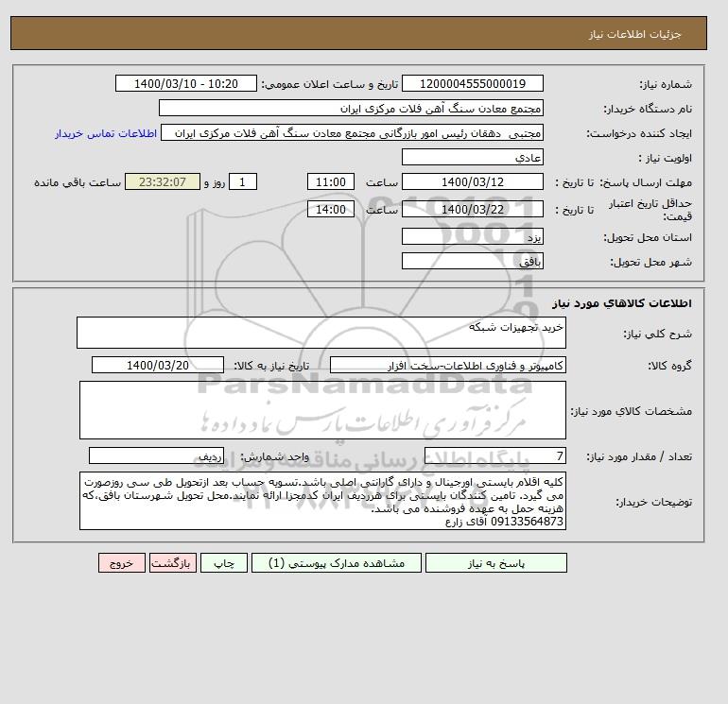This screenshot has height=704, width=728.
Task: Select the need number field 1200004555000019
Action: pos(473,83)
